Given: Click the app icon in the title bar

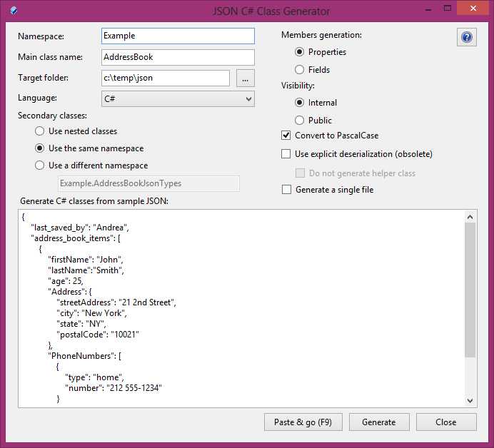Looking at the screenshot, I should [x=14, y=11].
